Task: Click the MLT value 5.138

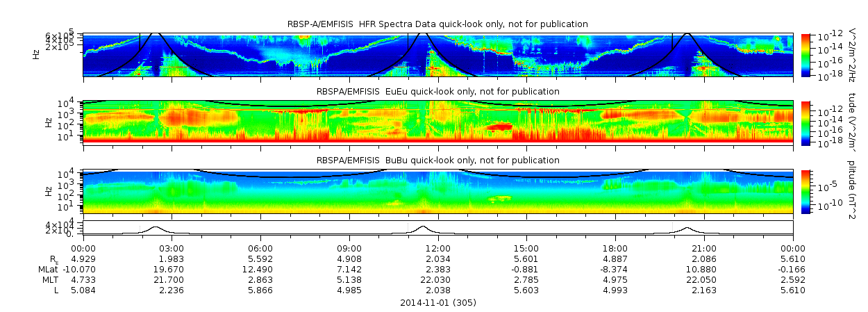Action: tap(349, 280)
